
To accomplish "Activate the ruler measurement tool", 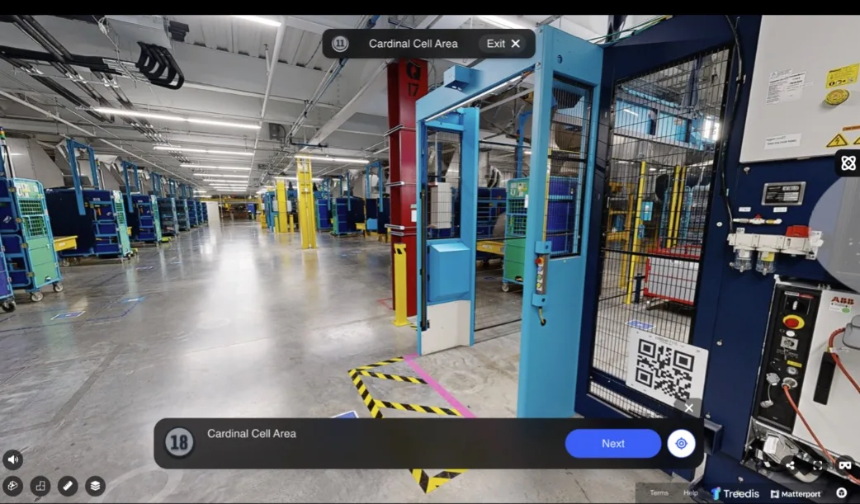I will (68, 486).
